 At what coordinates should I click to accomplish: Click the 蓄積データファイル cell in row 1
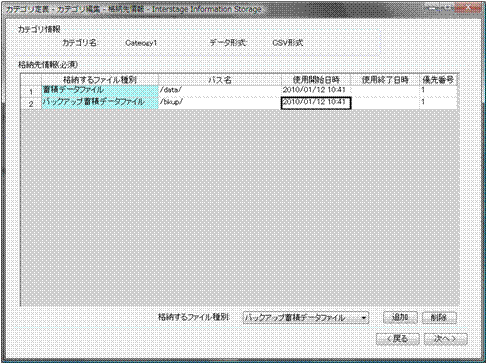(x=100, y=91)
